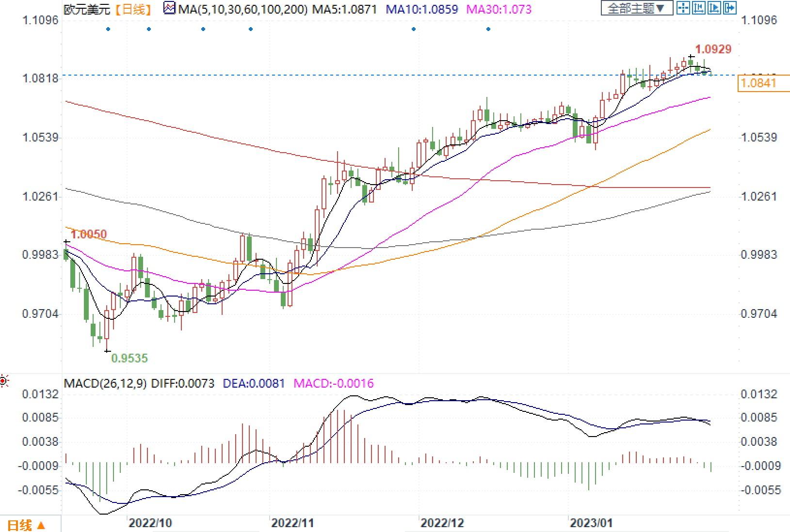Click the black cross marker at 1.0929 high
The width and height of the screenshot is (790, 532).
pos(691,57)
